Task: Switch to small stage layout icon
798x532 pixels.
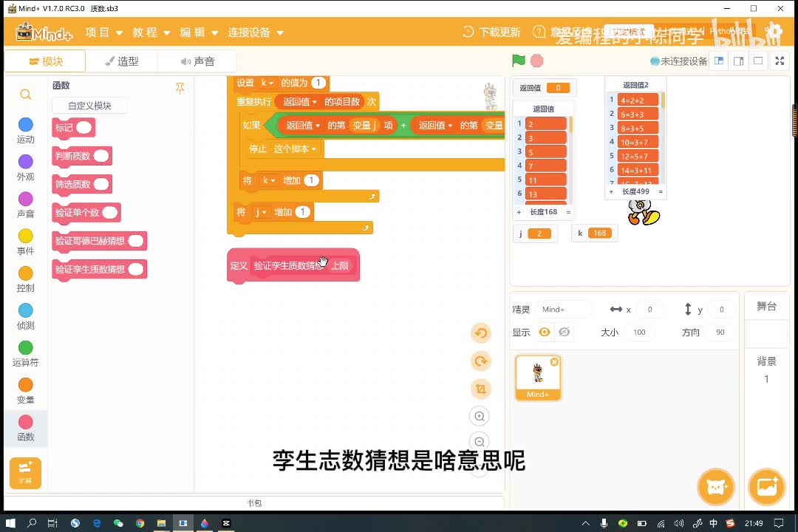Action: coord(719,61)
